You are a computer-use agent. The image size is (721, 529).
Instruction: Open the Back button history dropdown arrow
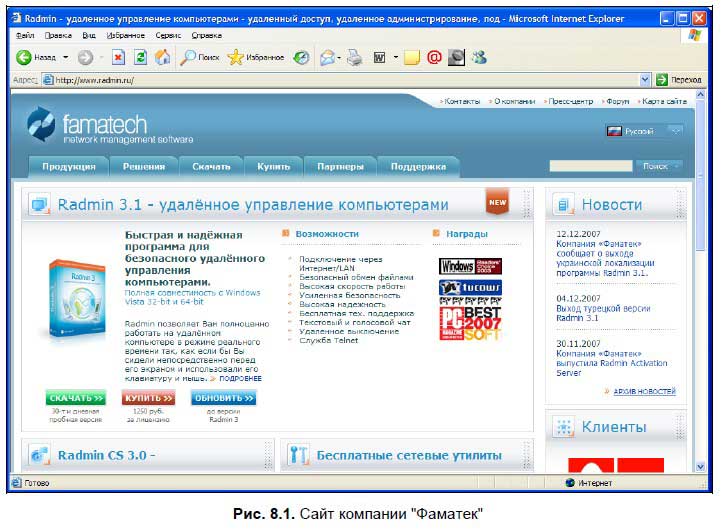[x=66, y=58]
